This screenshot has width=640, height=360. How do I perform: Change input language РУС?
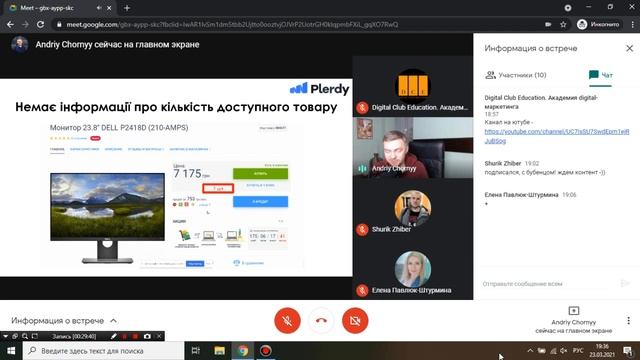578,351
